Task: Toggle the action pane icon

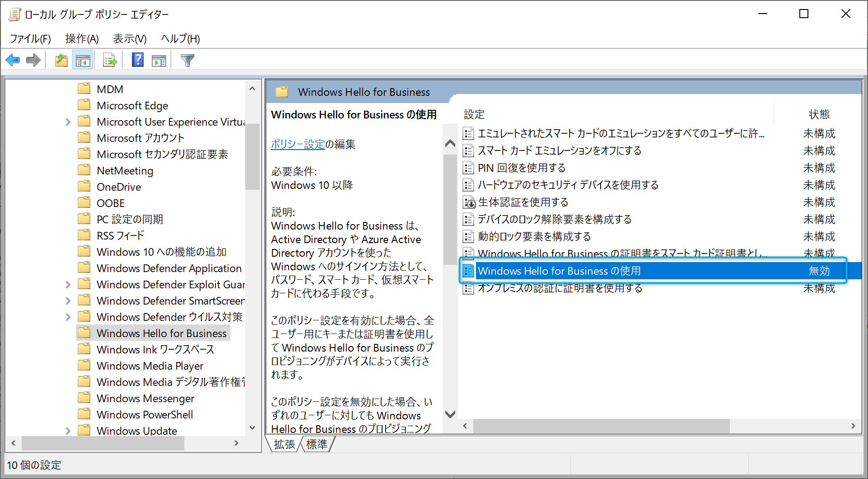Action: (159, 60)
